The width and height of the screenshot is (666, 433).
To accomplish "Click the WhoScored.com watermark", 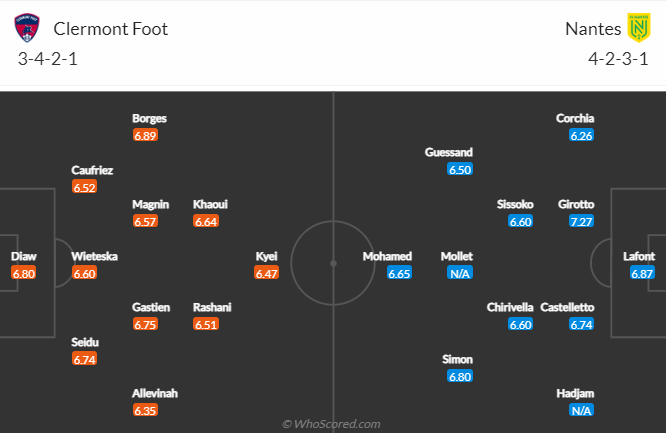I will [331, 424].
